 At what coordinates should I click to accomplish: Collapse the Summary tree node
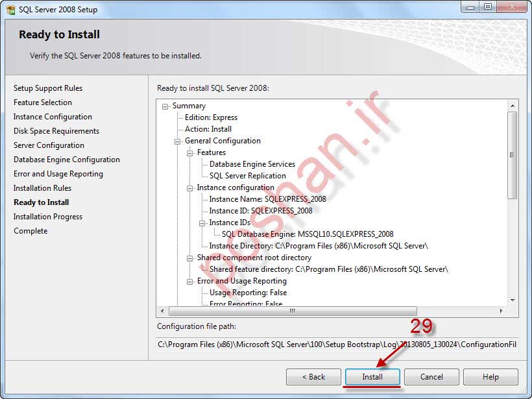[166, 106]
